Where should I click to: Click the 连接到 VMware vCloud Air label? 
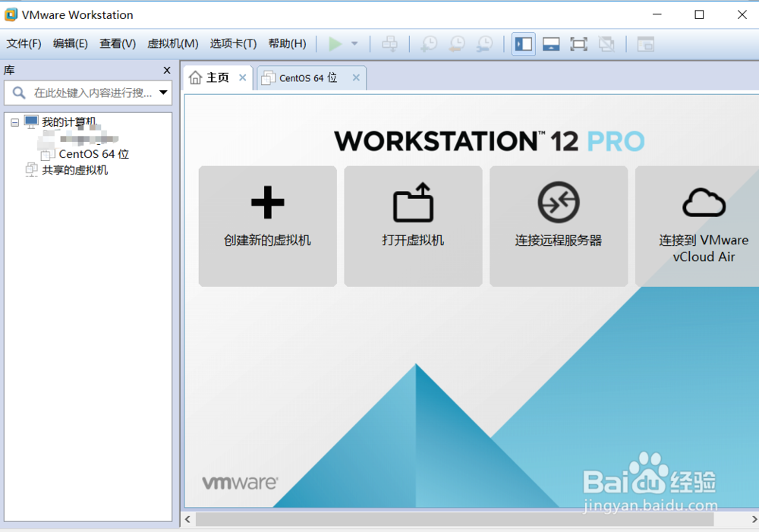[704, 248]
